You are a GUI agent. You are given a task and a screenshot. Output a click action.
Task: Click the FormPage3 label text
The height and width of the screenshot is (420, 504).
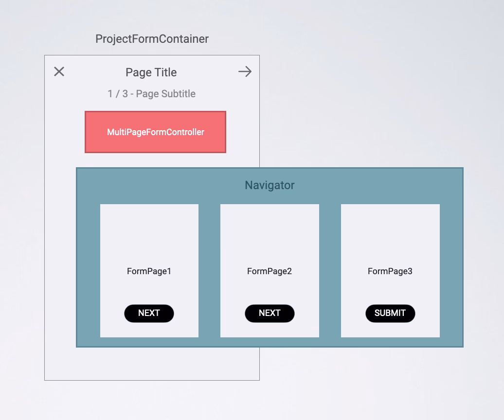tap(390, 271)
